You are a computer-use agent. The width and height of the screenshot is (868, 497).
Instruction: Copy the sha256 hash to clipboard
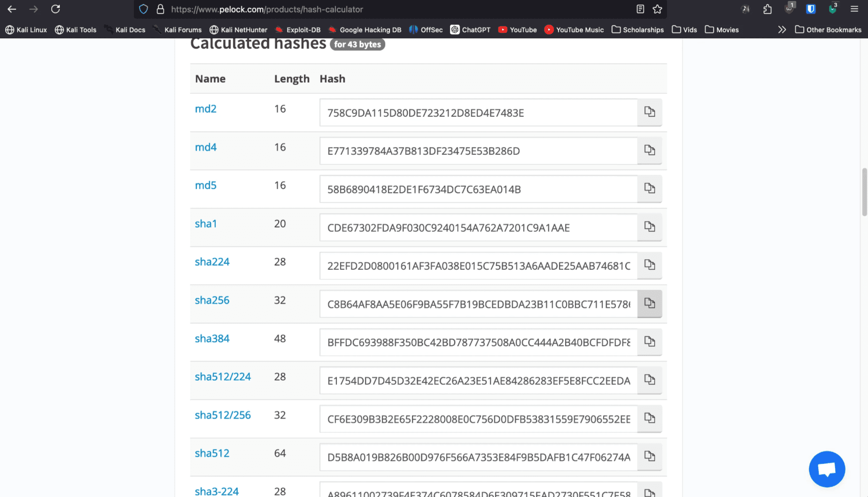point(650,304)
